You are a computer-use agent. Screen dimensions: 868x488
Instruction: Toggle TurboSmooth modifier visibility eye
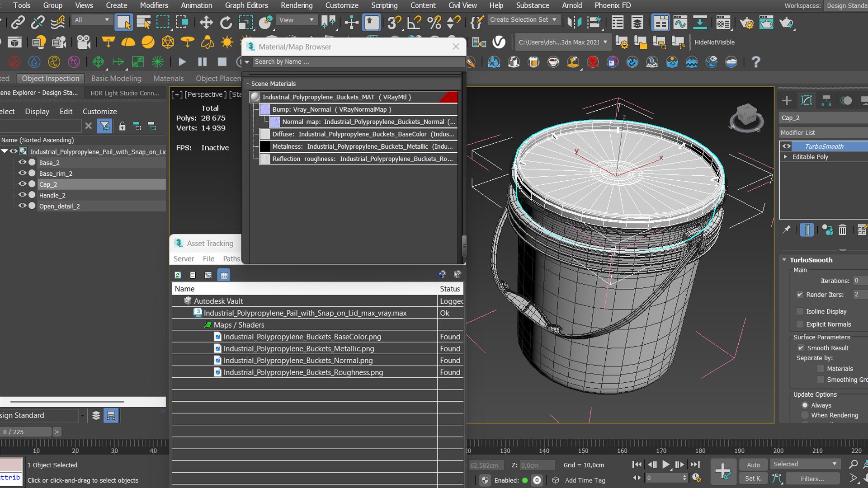(x=787, y=146)
